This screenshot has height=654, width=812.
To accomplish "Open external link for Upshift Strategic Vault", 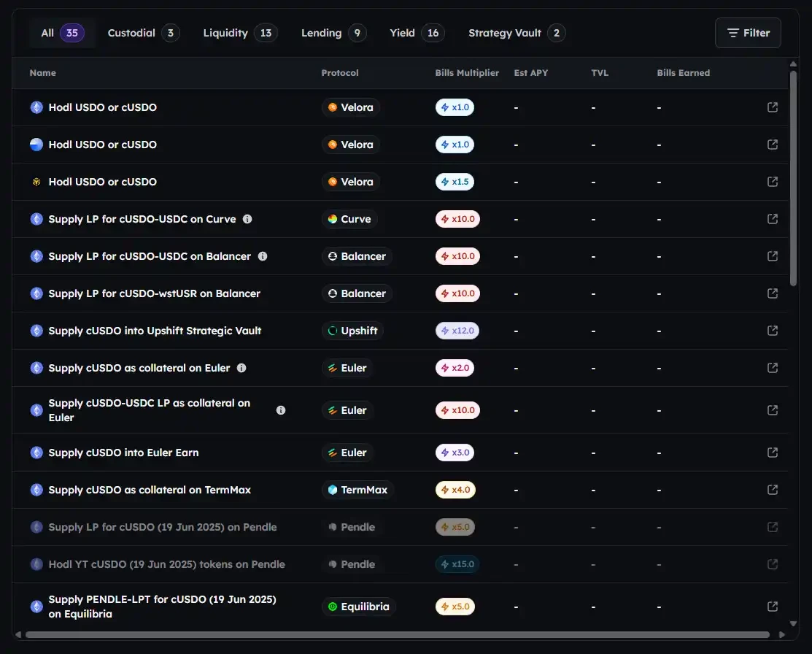I will click(773, 331).
